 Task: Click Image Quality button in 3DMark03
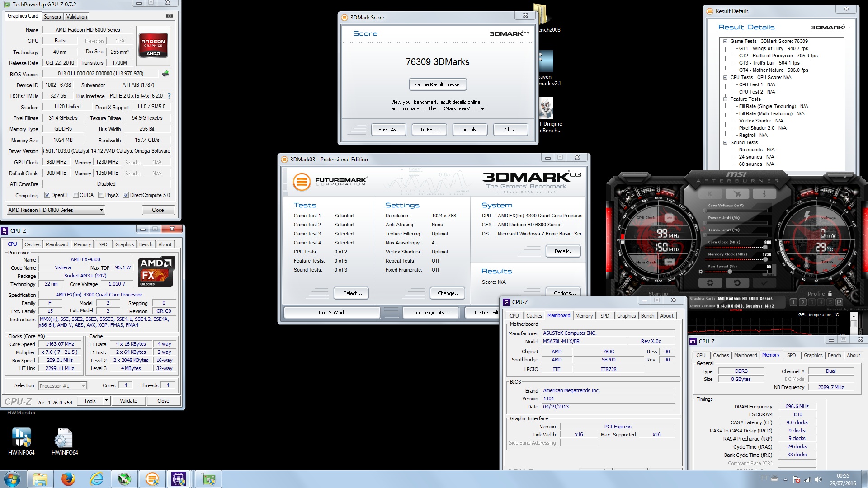coord(432,313)
